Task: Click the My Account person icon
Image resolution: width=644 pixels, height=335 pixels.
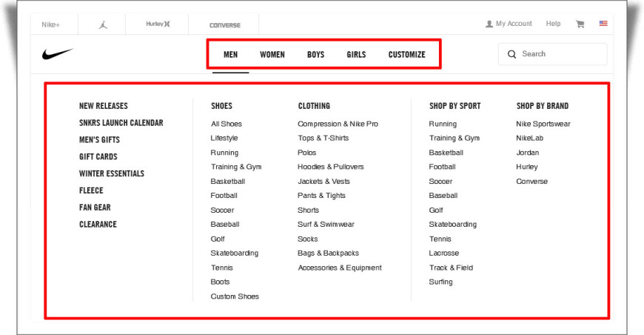Action: pyautogui.click(x=489, y=24)
